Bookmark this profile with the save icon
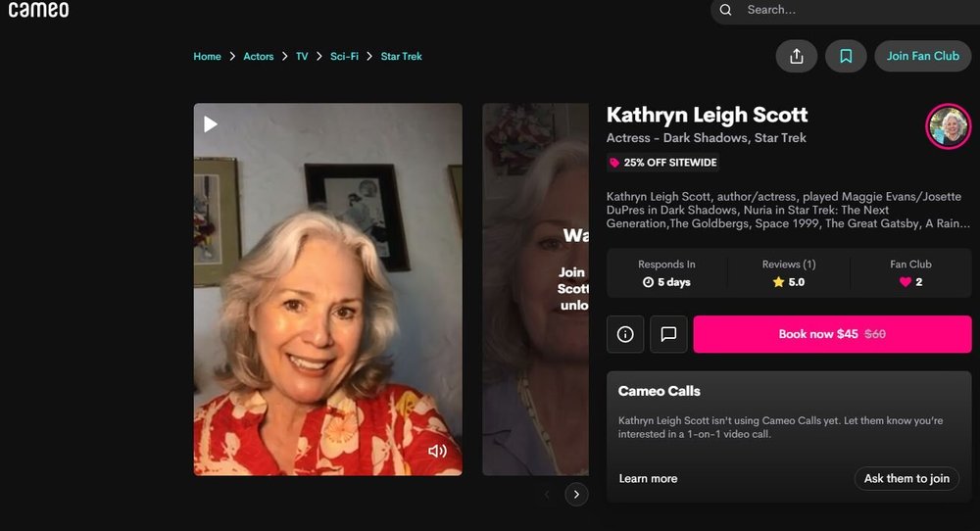The image size is (980, 531). point(846,56)
